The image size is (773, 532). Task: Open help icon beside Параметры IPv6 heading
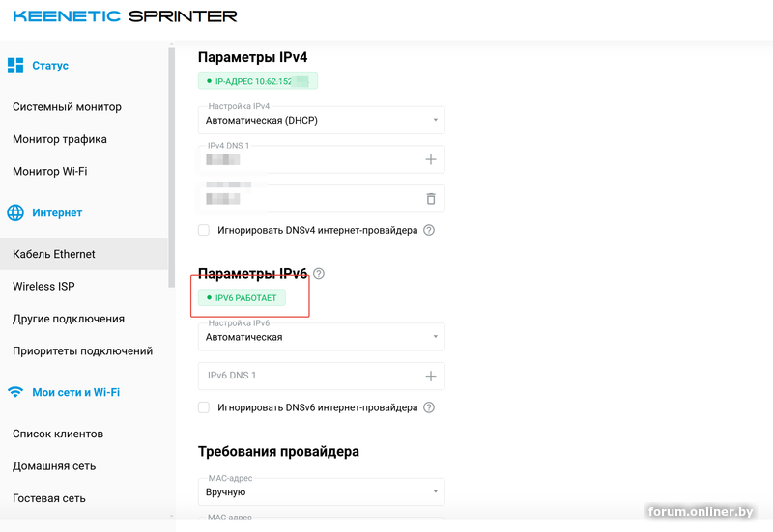(319, 274)
